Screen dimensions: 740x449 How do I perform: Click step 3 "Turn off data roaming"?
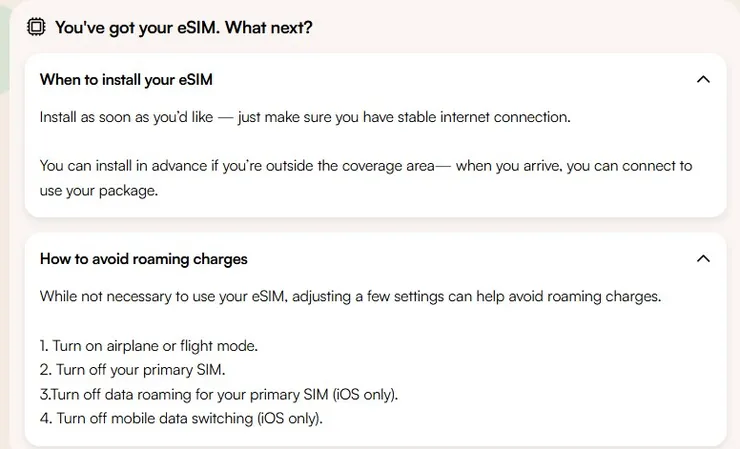(x=219, y=394)
